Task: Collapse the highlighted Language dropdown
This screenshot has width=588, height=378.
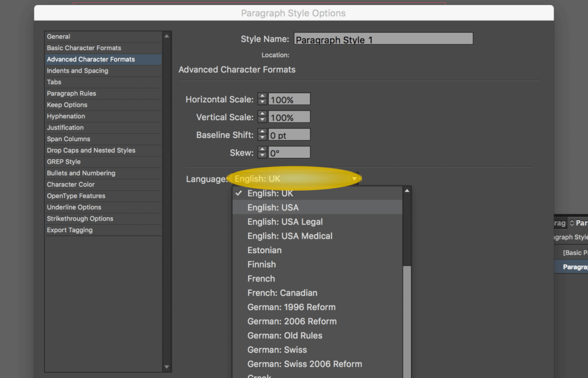Action: 295,179
